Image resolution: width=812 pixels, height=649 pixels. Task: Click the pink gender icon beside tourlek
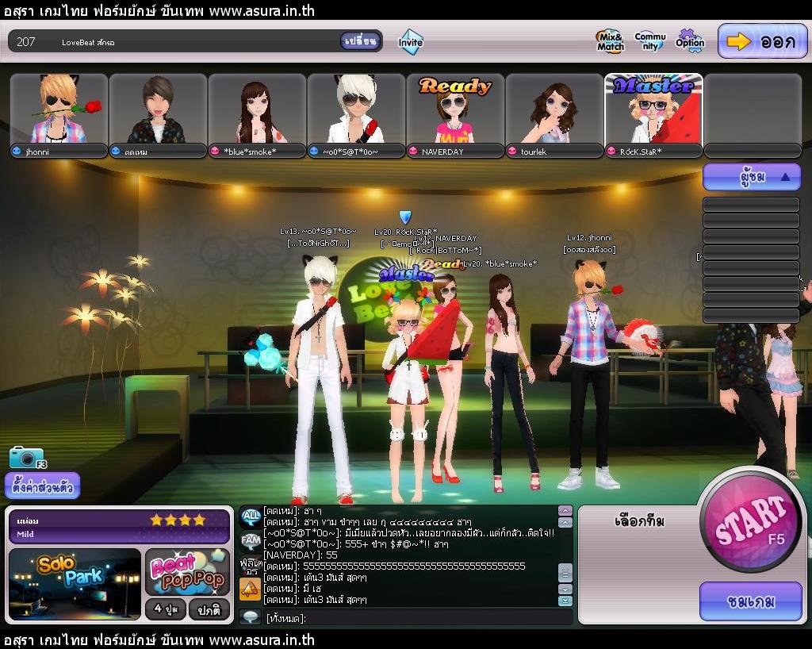click(x=512, y=152)
